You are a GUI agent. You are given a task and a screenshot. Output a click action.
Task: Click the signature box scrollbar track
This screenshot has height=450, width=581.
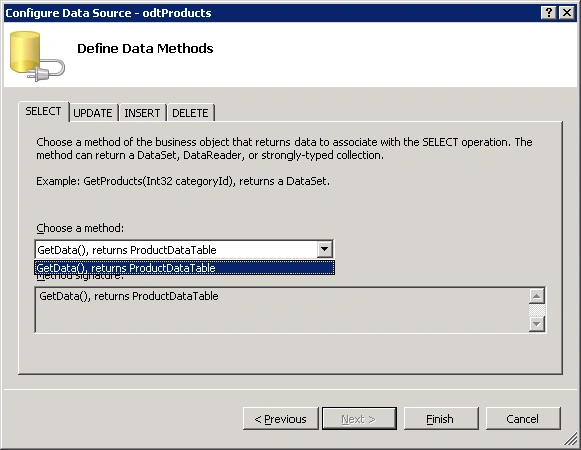[x=537, y=310]
